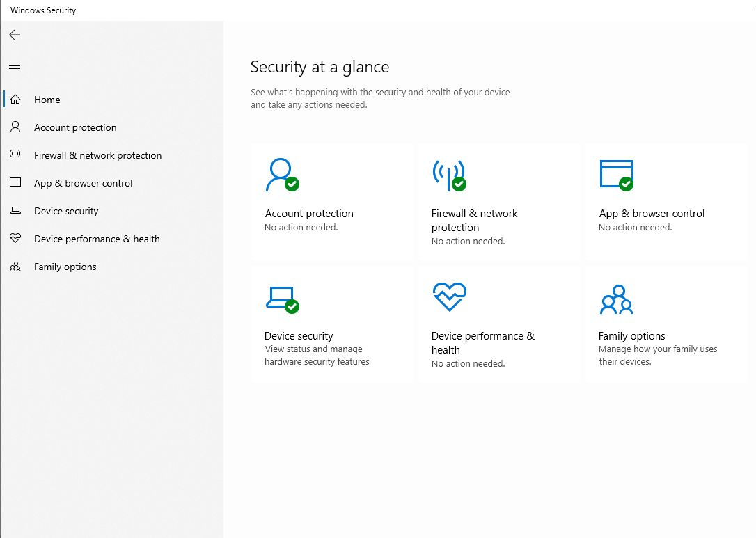Click the back arrow icon
The image size is (756, 538).
[15, 35]
